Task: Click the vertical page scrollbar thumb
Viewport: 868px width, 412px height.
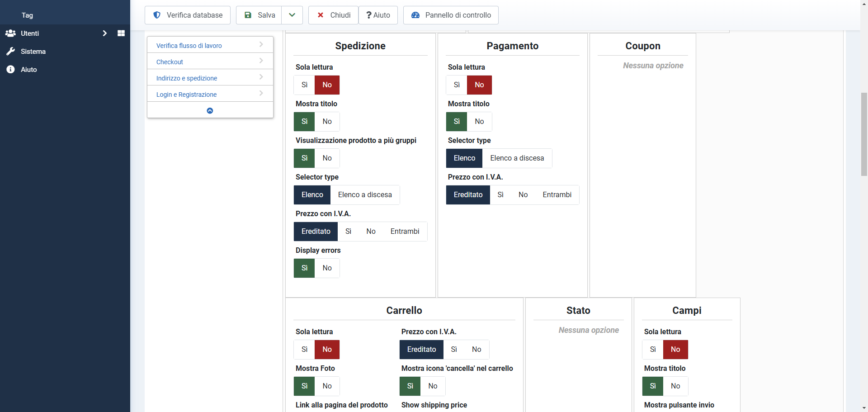Action: coord(864,134)
